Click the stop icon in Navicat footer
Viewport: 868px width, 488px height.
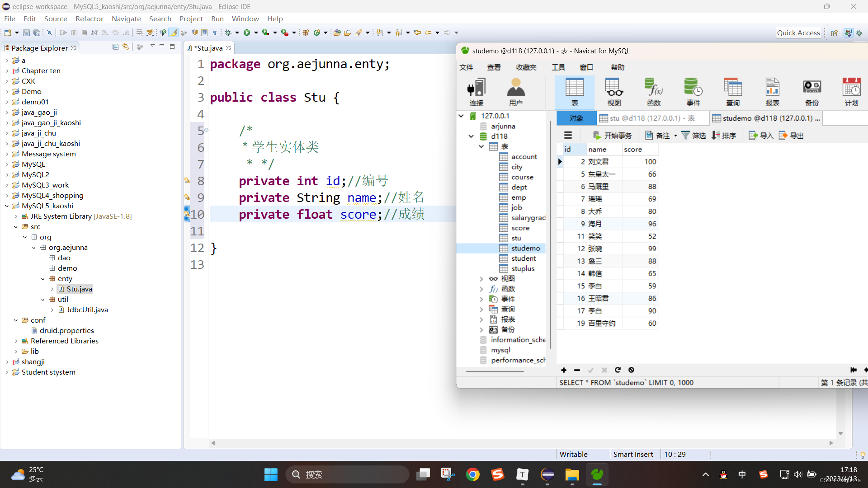coord(632,370)
